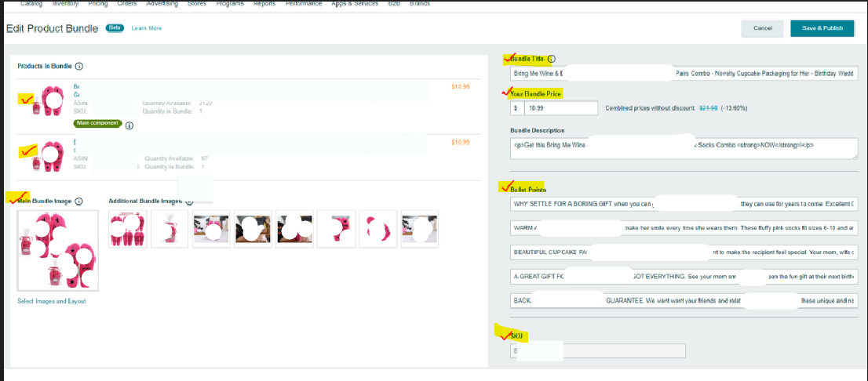This screenshot has height=381, width=868.
Task: Open the Stores menu
Action: (x=196, y=3)
